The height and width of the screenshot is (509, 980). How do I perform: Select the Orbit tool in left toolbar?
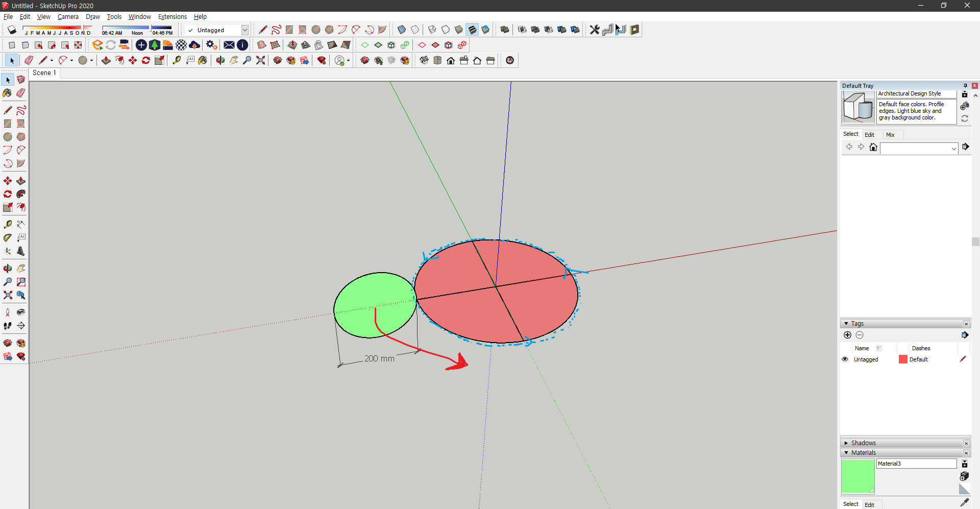pos(7,268)
